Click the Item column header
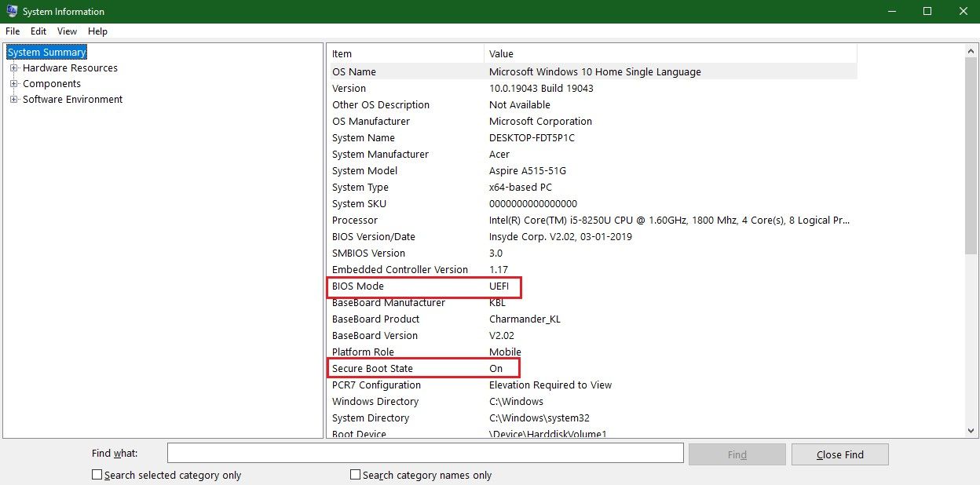This screenshot has width=980, height=485. tap(342, 53)
